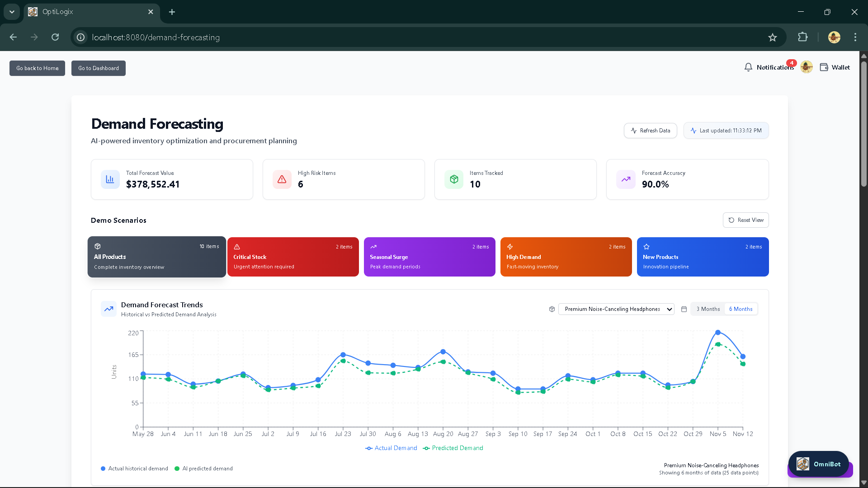Click the Items Tracked box icon
The width and height of the screenshot is (868, 488).
454,179
